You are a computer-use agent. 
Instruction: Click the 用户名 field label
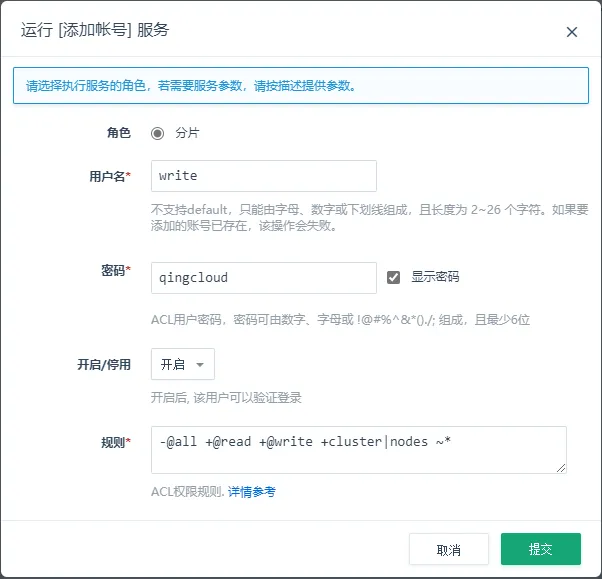110,177
